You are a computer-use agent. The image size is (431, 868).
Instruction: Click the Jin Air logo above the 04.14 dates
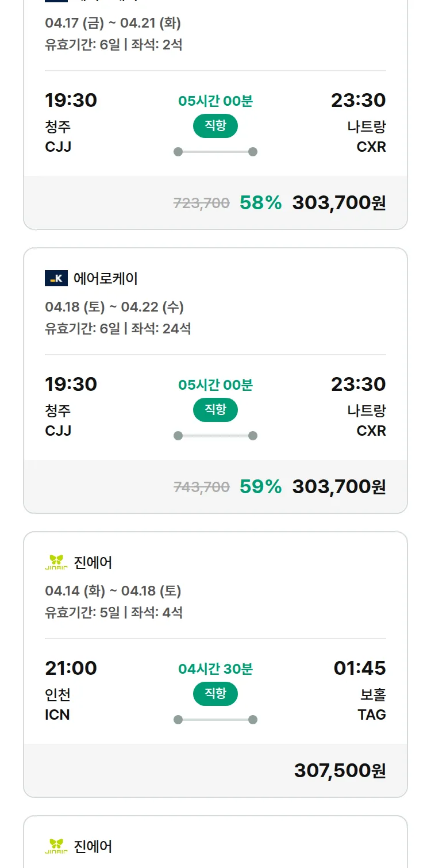tap(56, 562)
